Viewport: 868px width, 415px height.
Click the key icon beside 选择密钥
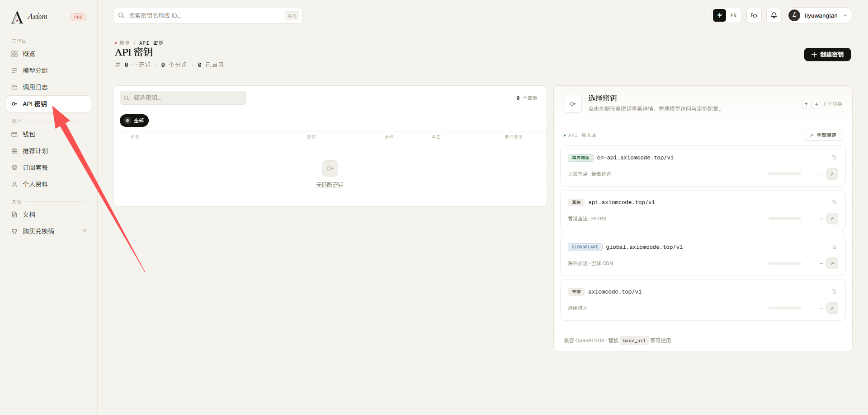coord(573,104)
